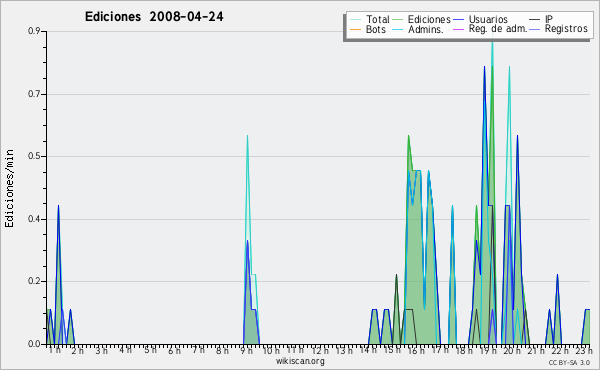Click the '12 h' x-axis label
The width and height of the screenshot is (600, 370).
pos(320,350)
